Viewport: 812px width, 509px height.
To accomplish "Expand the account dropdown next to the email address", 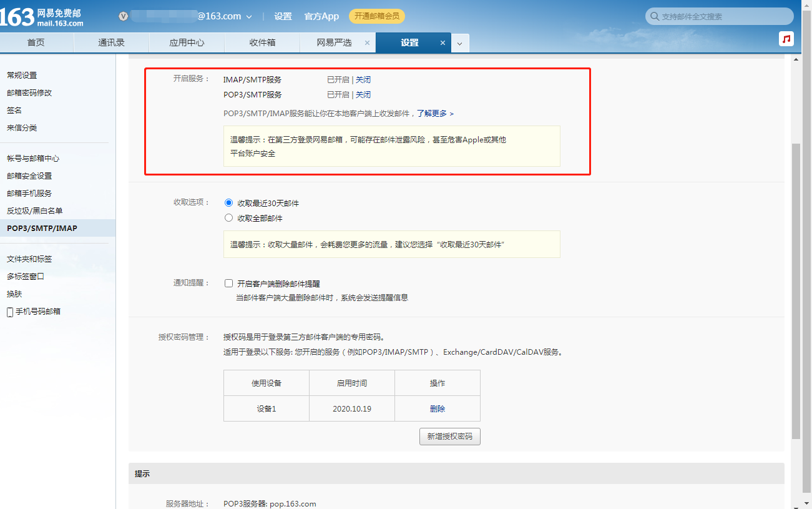I will point(250,17).
